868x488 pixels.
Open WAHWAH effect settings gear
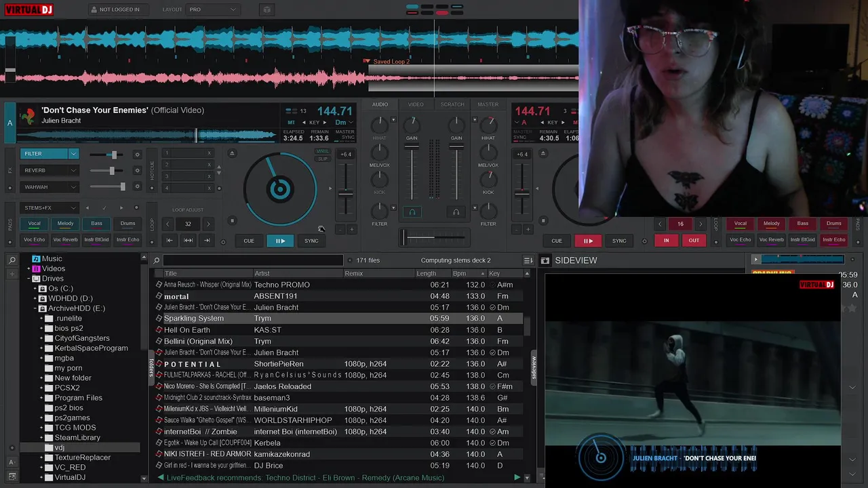[137, 187]
